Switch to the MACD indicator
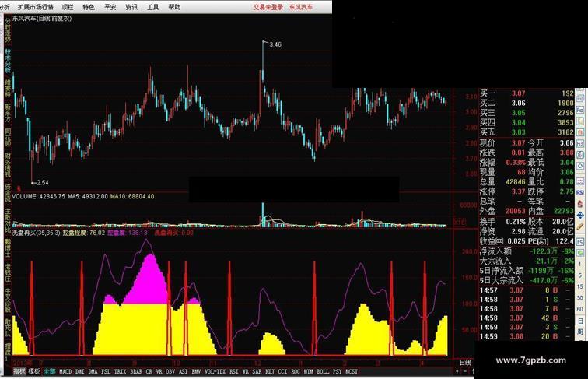Image resolution: width=588 pixels, height=379 pixels. coord(65,371)
